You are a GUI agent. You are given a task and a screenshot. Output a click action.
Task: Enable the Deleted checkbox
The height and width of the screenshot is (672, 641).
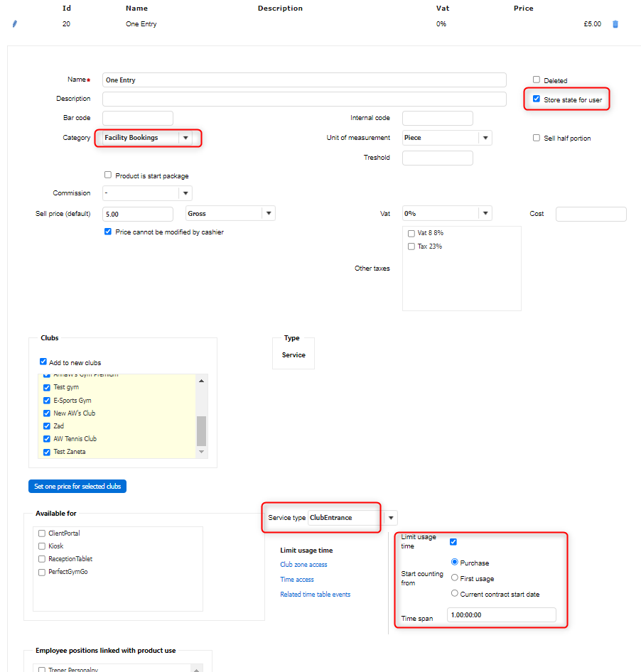[537, 80]
